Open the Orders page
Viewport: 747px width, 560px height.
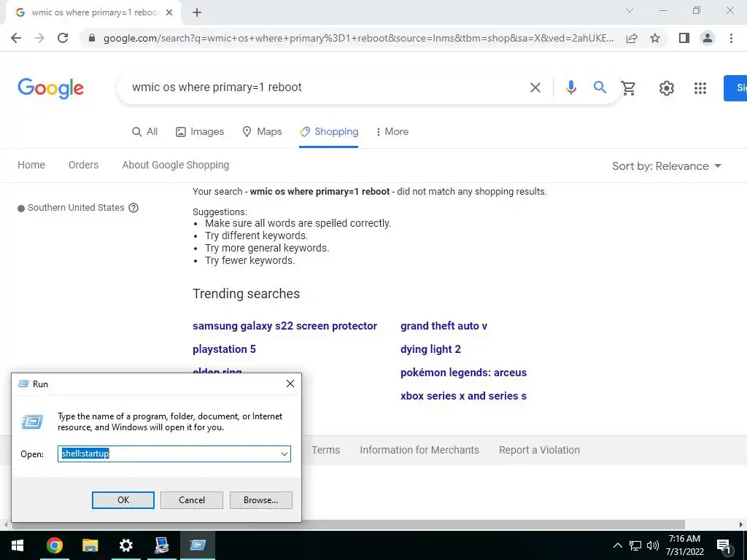(83, 166)
